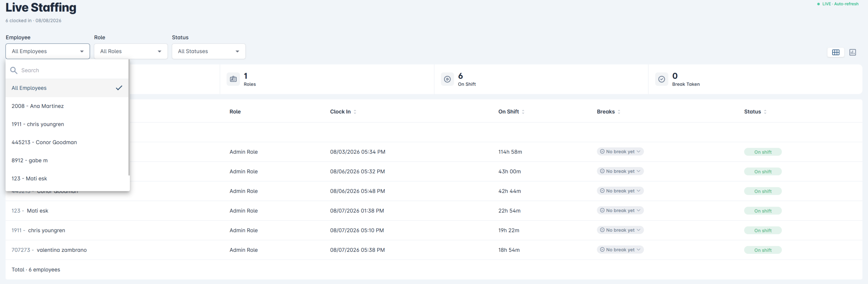Viewport: 868px width, 284px height.
Task: Select 2008 - Ana Martinez from list
Action: coord(67,106)
